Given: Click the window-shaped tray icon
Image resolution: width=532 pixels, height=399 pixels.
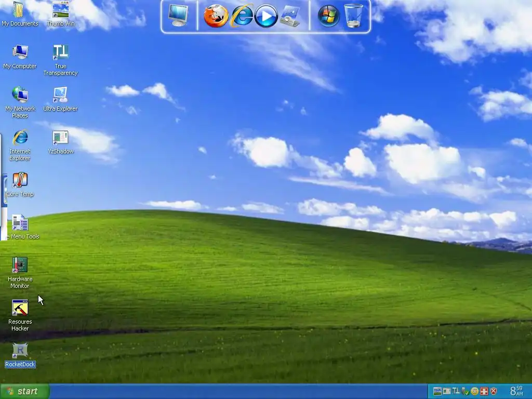Looking at the screenshot, I should pos(447,392).
